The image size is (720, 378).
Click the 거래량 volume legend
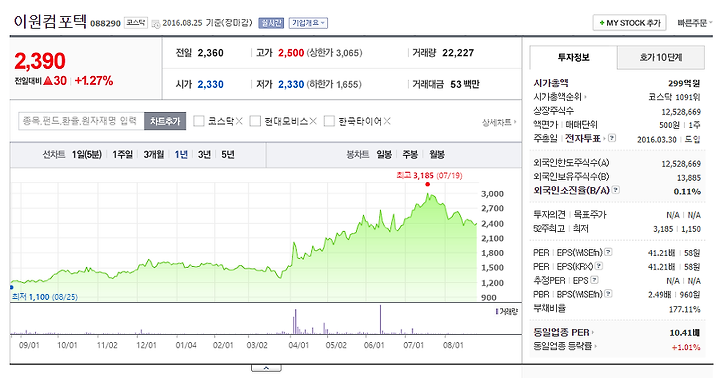(507, 311)
